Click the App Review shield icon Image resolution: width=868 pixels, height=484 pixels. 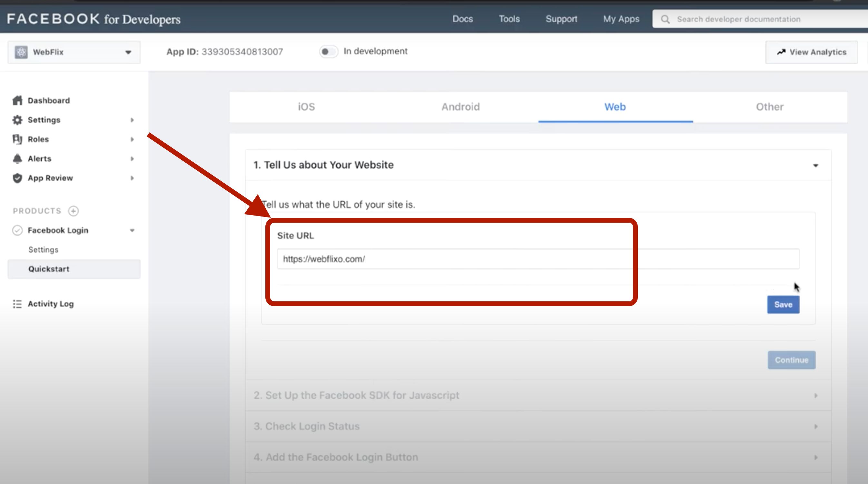coord(17,178)
